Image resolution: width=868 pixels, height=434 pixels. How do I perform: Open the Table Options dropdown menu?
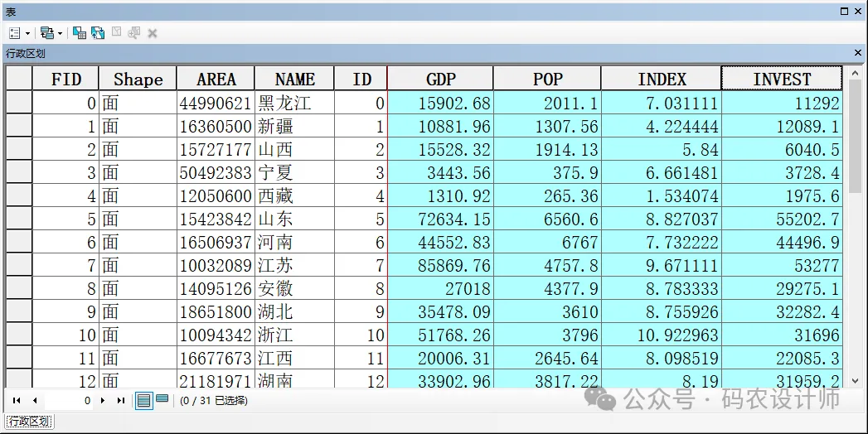coord(19,33)
